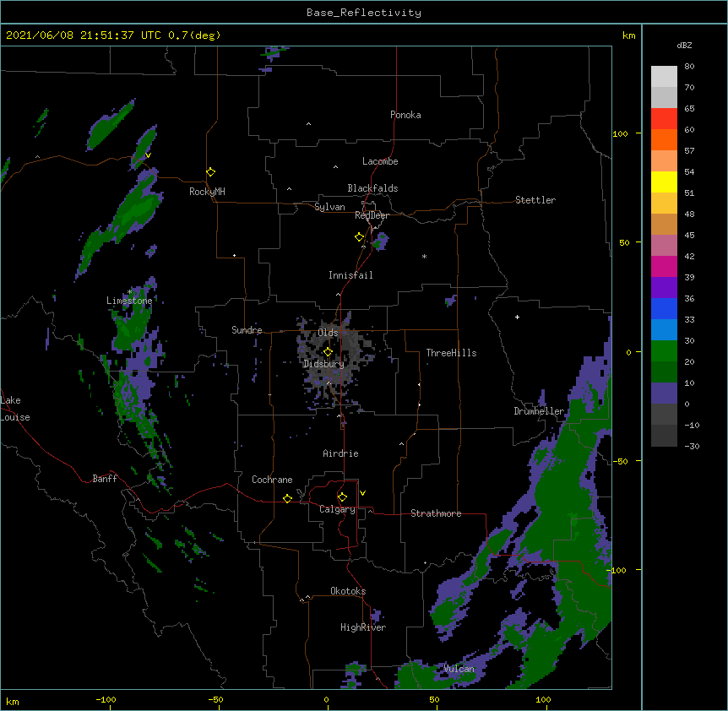
Task: Click the yellow diamond marker above Calgary label
Action: pyautogui.click(x=342, y=497)
